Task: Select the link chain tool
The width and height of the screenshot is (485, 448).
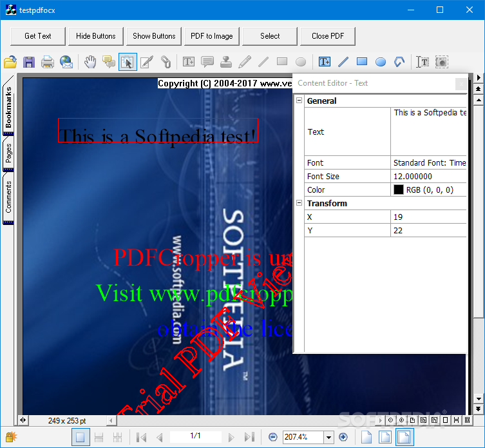Action: click(166, 62)
